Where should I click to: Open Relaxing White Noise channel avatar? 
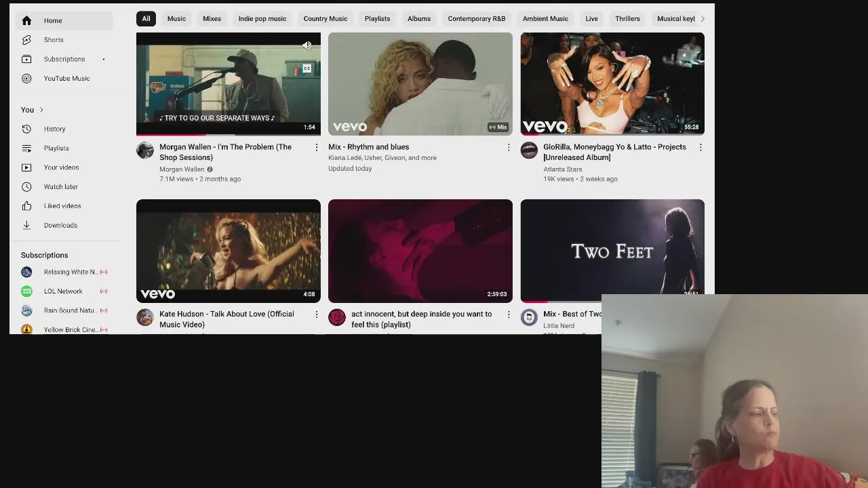(x=26, y=272)
